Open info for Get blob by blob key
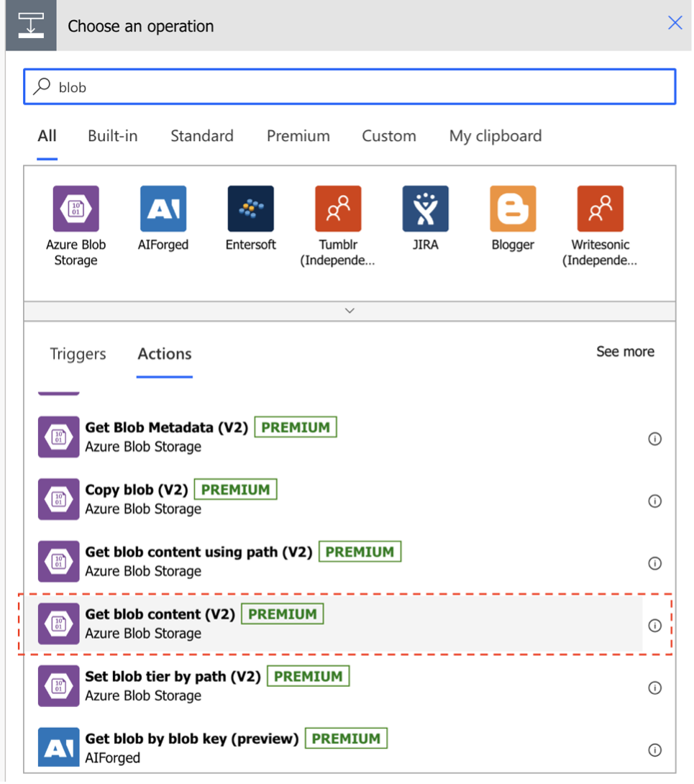Image resolution: width=694 pixels, height=784 pixels. [x=654, y=749]
